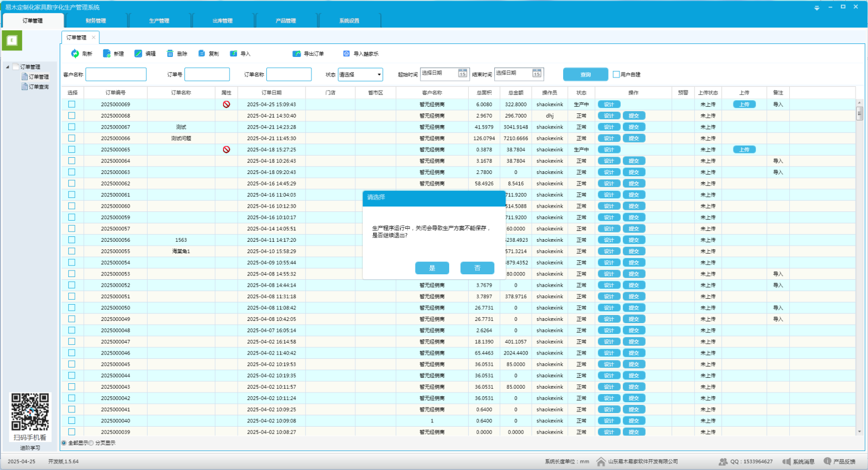Focus the 订单名称 input field
Image resolution: width=868 pixels, height=470 pixels.
(x=289, y=74)
